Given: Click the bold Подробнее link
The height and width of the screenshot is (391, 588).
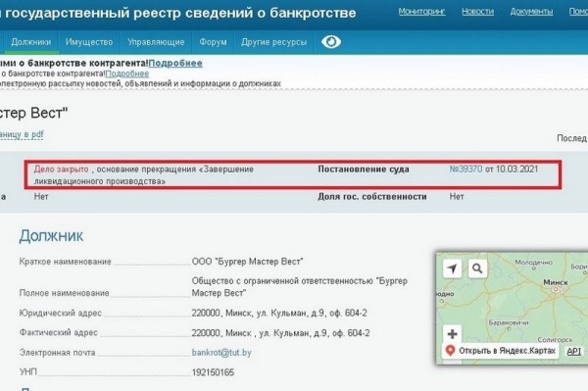Looking at the screenshot, I should click(x=175, y=63).
